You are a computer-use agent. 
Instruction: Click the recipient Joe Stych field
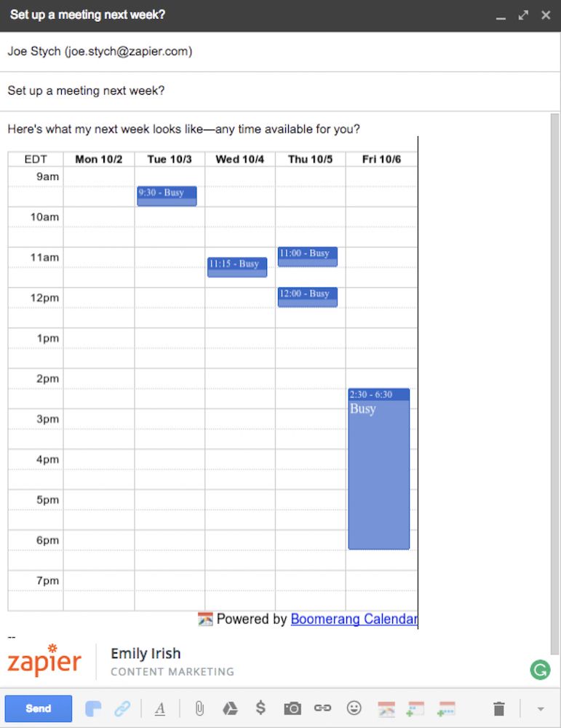280,52
